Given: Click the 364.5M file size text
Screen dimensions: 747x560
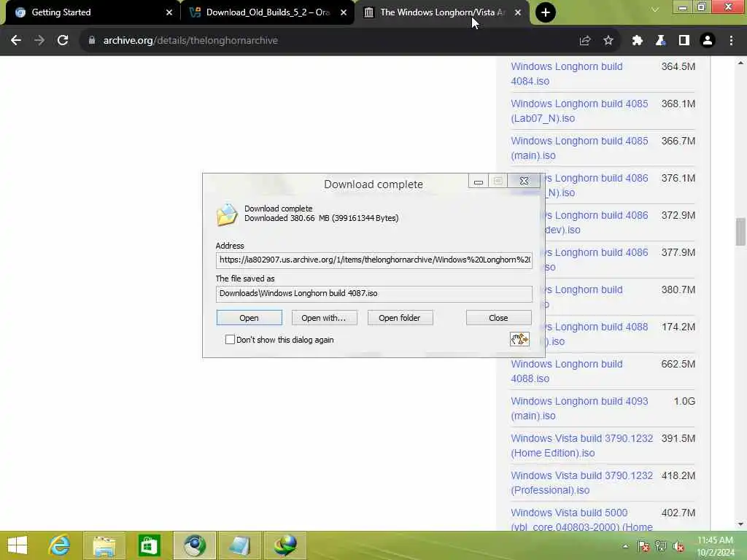Looking at the screenshot, I should [678, 66].
